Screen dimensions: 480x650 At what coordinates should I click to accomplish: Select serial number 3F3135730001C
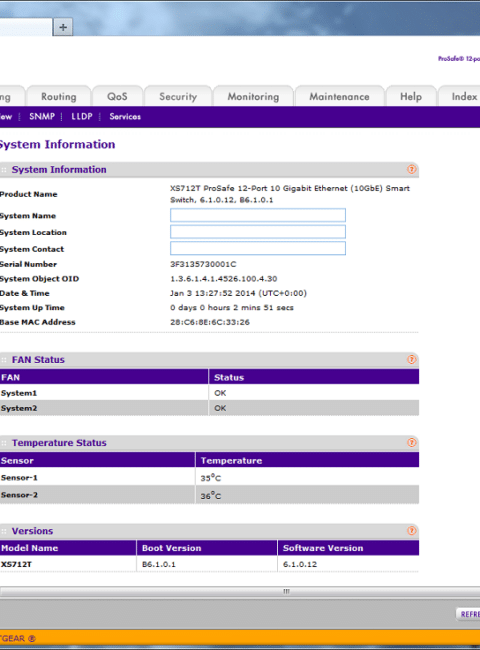click(203, 264)
